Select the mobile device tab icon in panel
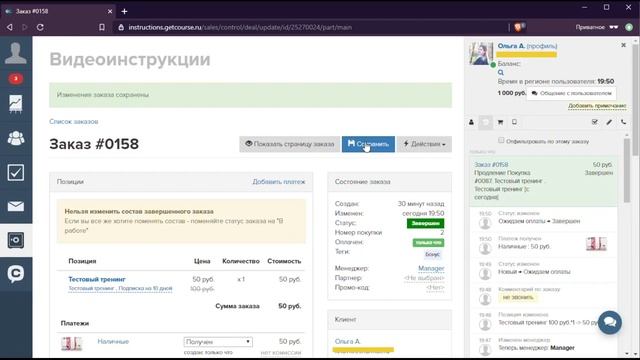 tap(514, 122)
